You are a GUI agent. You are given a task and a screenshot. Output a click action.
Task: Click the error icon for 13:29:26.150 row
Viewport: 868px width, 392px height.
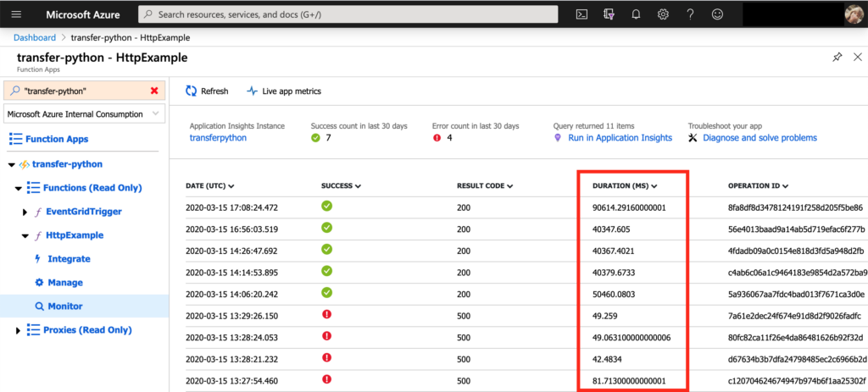tap(326, 315)
